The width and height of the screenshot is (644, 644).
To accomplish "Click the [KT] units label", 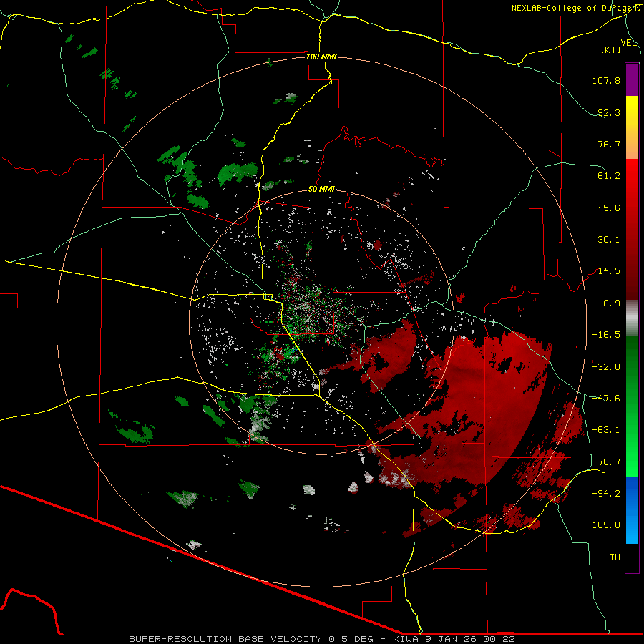I will tap(611, 49).
